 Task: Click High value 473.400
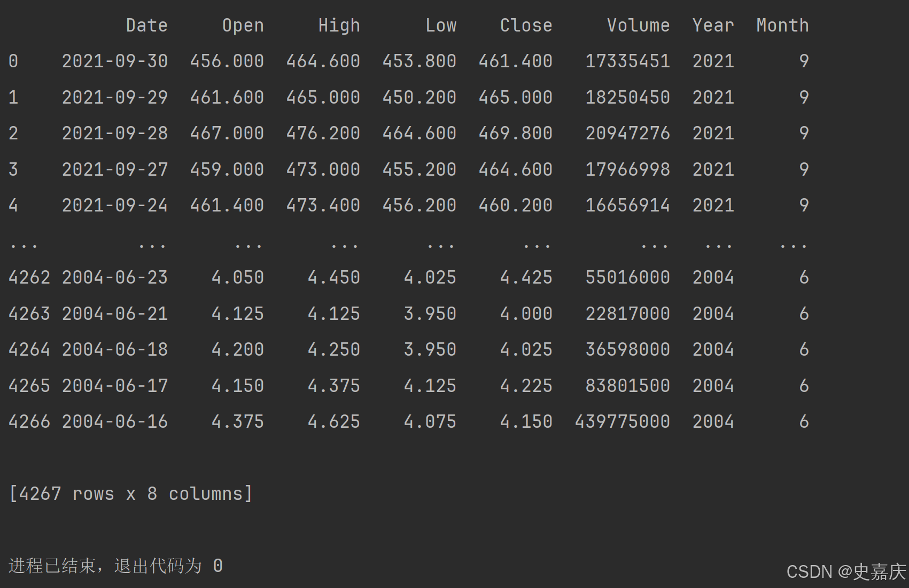click(323, 205)
